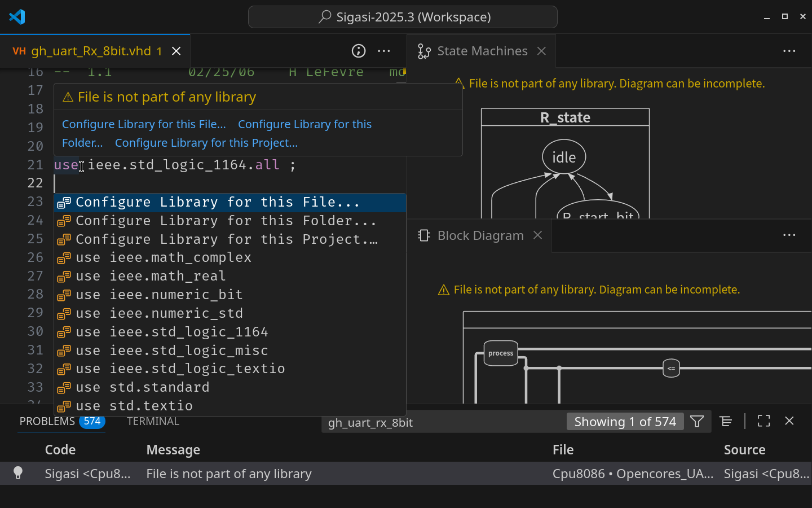
Task: Close the State Machines view tab
Action: click(541, 51)
